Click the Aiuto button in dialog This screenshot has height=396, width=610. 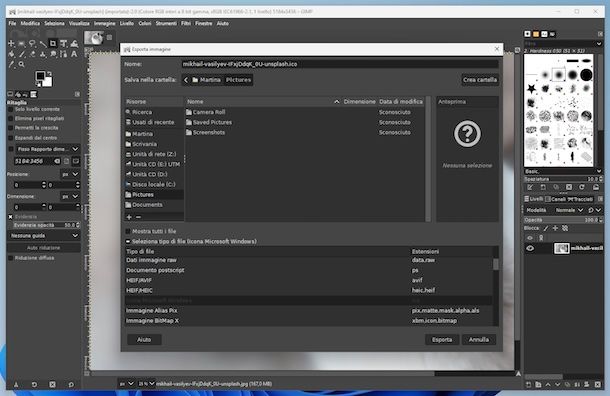coord(144,340)
